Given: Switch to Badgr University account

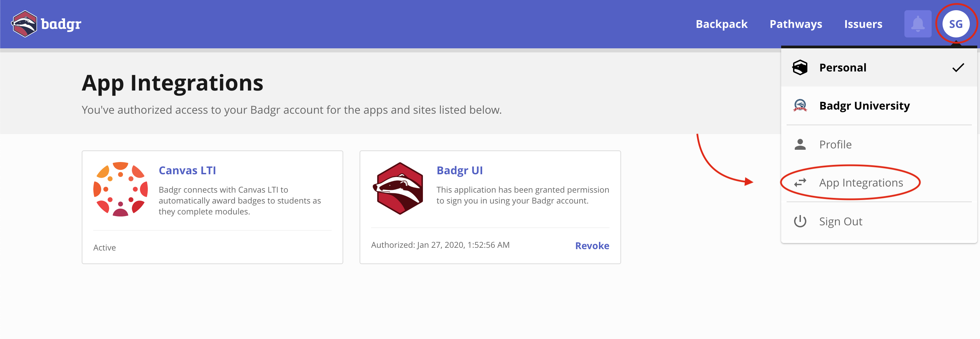Looking at the screenshot, I should point(879,106).
